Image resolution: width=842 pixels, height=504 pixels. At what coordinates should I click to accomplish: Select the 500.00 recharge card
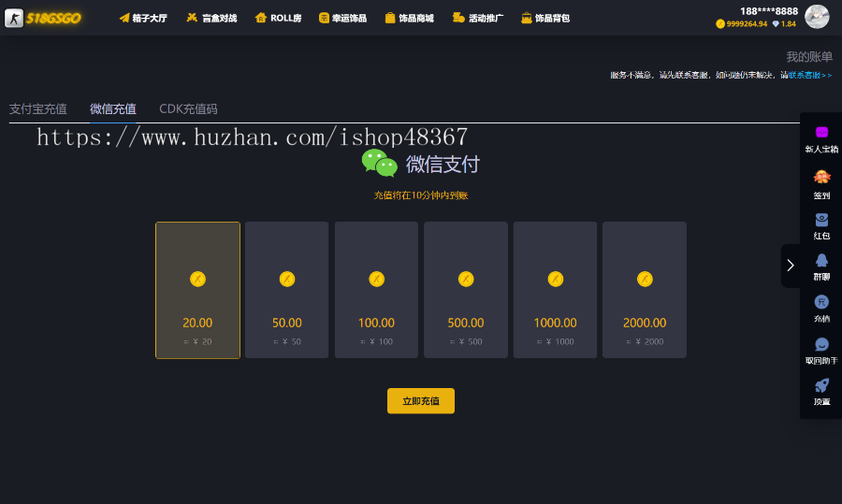466,290
